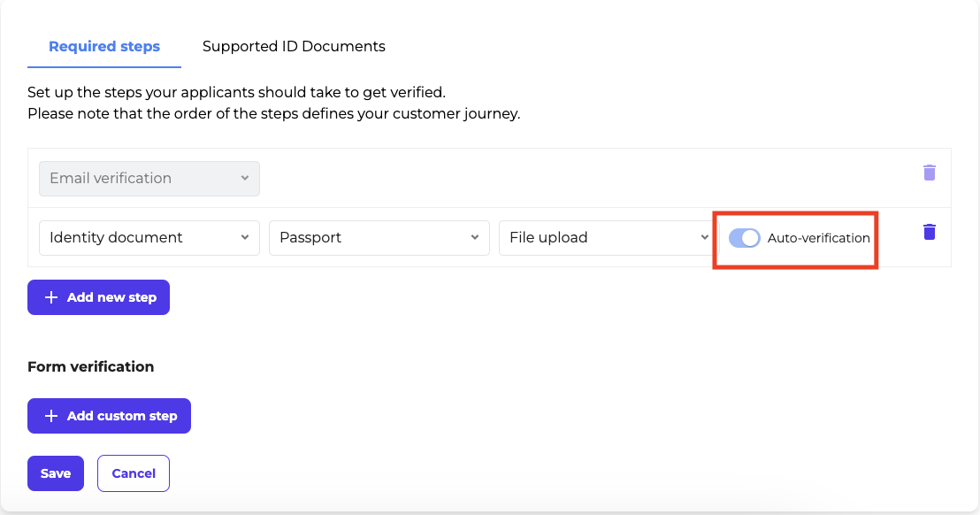Click the steps setup description text

tap(236, 92)
